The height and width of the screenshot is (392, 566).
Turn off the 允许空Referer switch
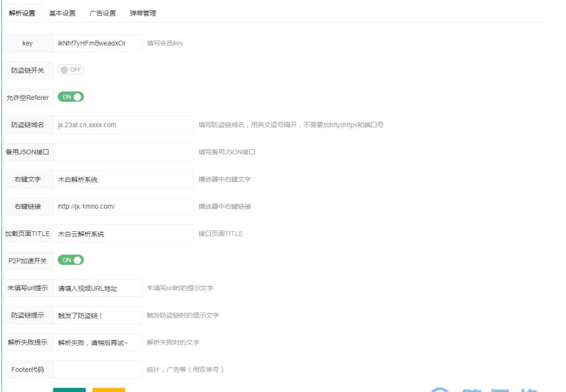[x=70, y=97]
